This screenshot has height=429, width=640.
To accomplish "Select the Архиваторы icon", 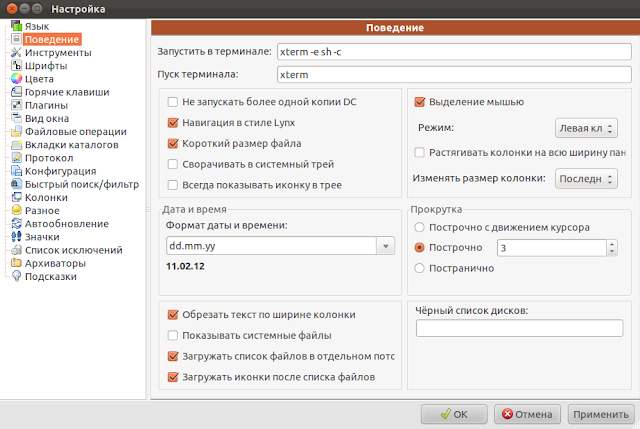I will click(16, 263).
